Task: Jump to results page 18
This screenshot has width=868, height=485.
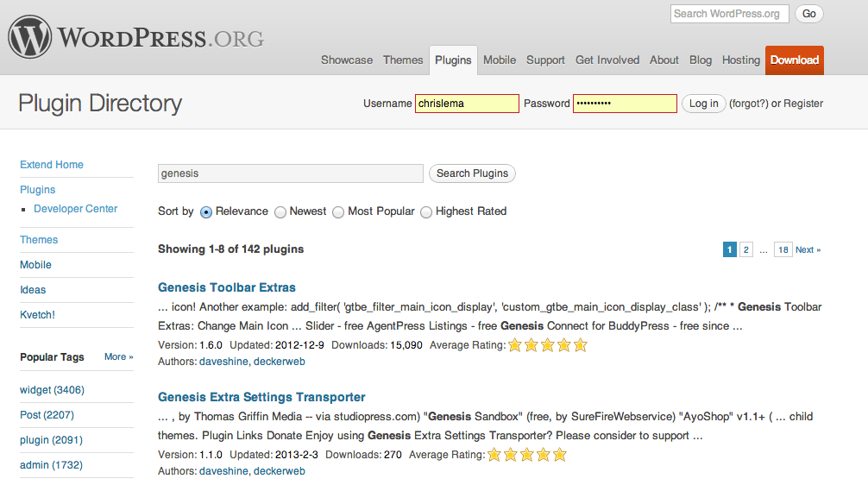Action: click(783, 249)
